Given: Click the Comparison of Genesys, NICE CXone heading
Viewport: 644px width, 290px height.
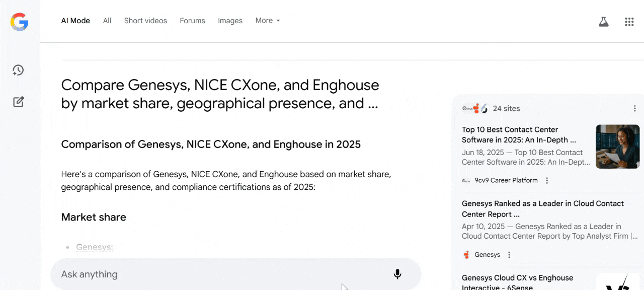Looking at the screenshot, I should pyautogui.click(x=211, y=144).
